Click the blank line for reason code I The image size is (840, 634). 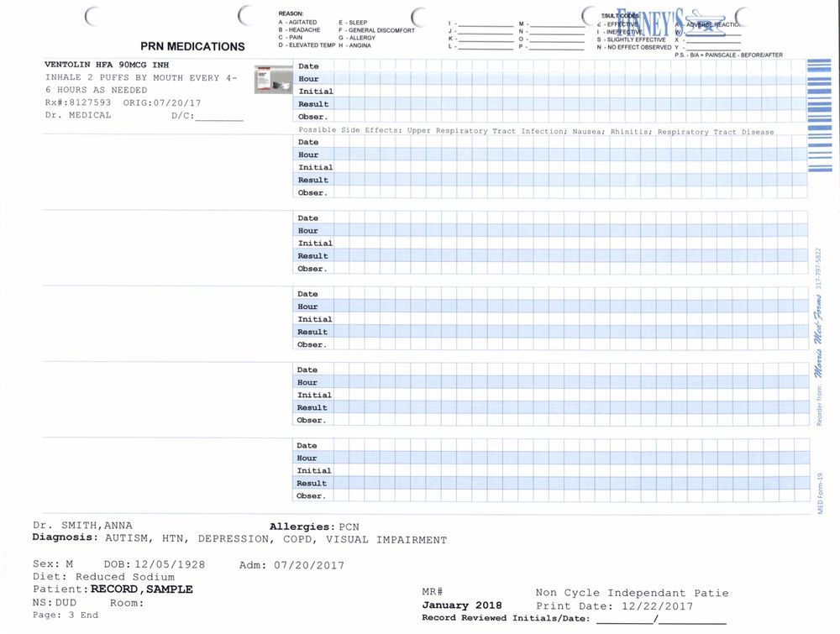pos(486,24)
